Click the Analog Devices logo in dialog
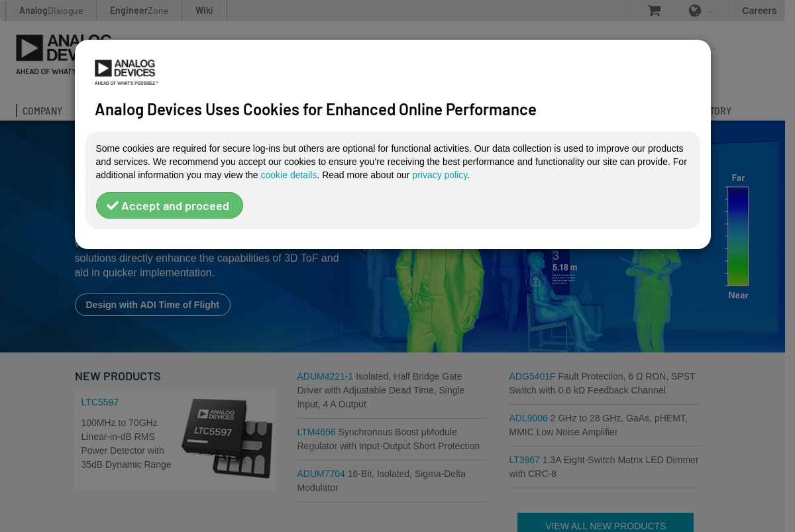Viewport: 795px width, 532px height. click(126, 72)
